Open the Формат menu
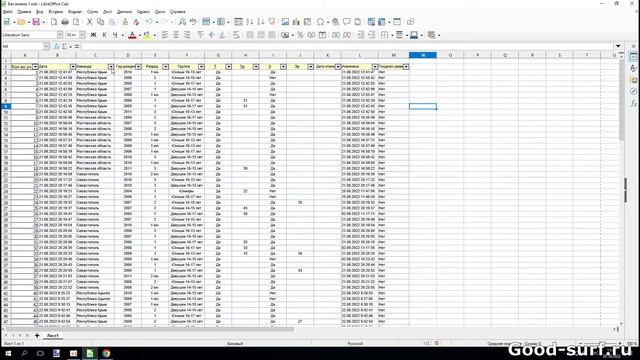This screenshot has width=640, height=360. [75, 12]
